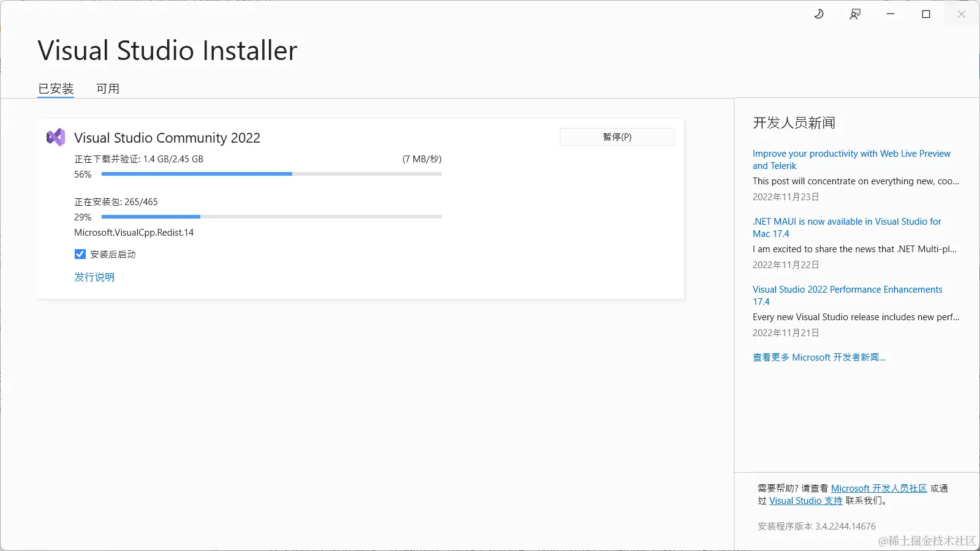Uncheck the 安装后启动 checkbox
The image size is (980, 551).
click(80, 254)
